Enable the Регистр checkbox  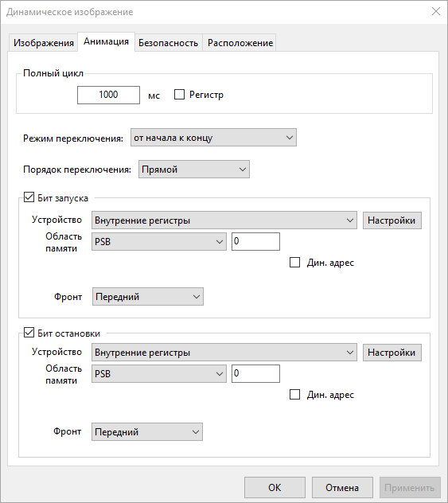[x=179, y=95]
